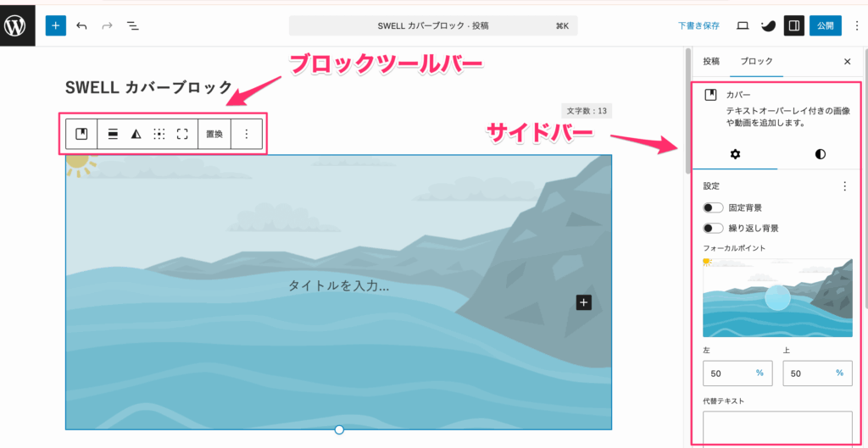
Task: Click the Cover icon in sidebar header
Action: (710, 95)
